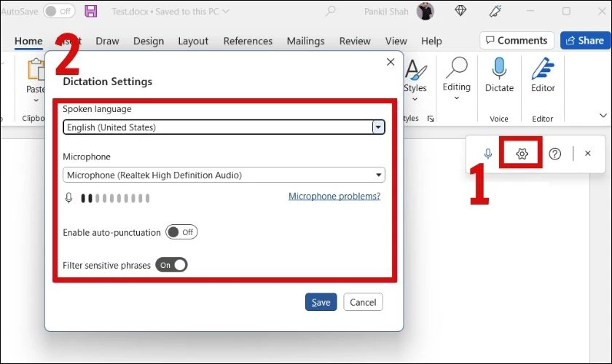Click the Dictate microphone in the ribbon
The image size is (612, 364).
point(499,68)
